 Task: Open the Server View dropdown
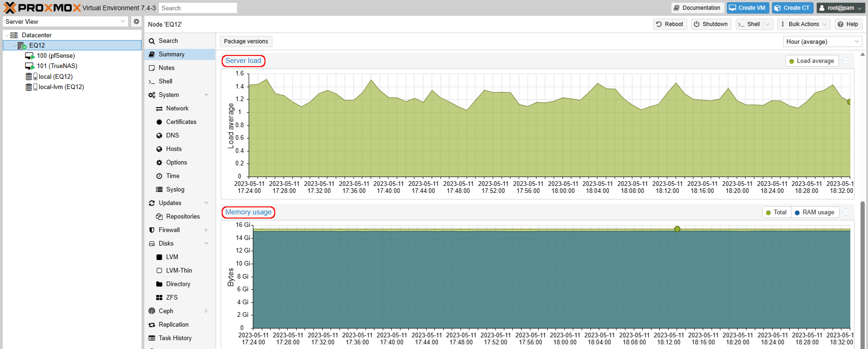tap(65, 21)
